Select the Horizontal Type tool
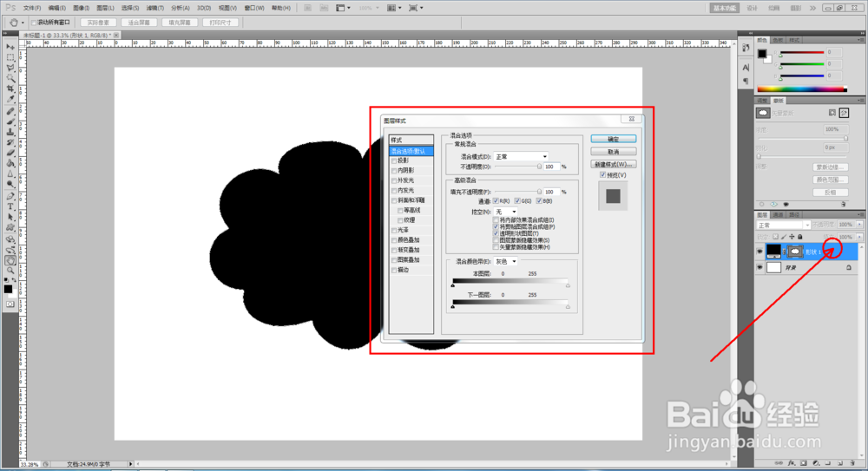 [x=10, y=207]
